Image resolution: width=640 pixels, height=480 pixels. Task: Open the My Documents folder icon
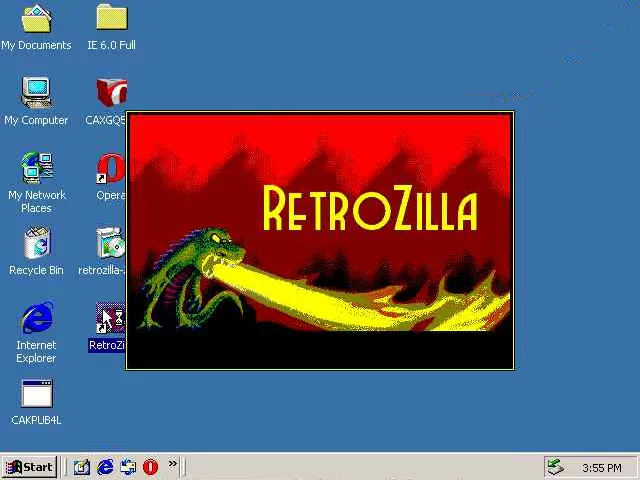(36, 19)
